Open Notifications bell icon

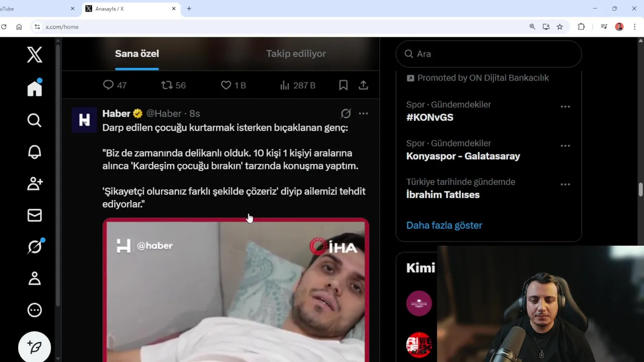[x=35, y=152]
